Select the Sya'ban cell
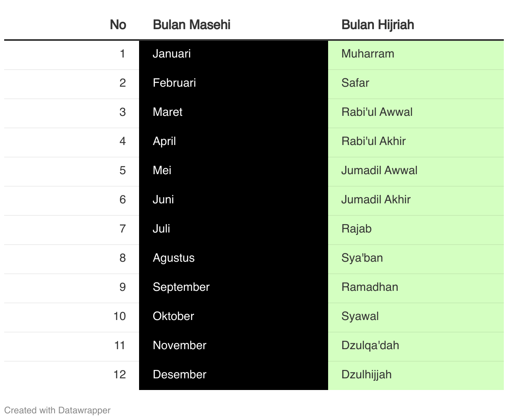 click(x=362, y=258)
